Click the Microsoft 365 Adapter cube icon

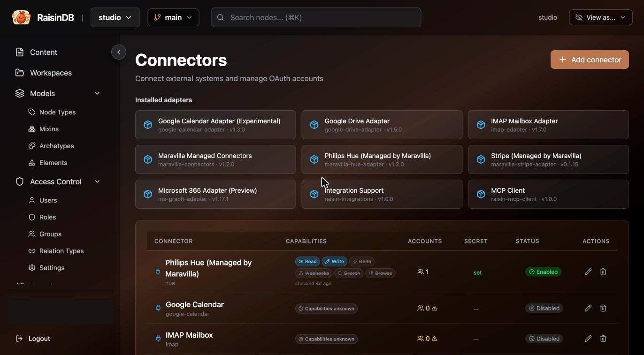tap(148, 194)
